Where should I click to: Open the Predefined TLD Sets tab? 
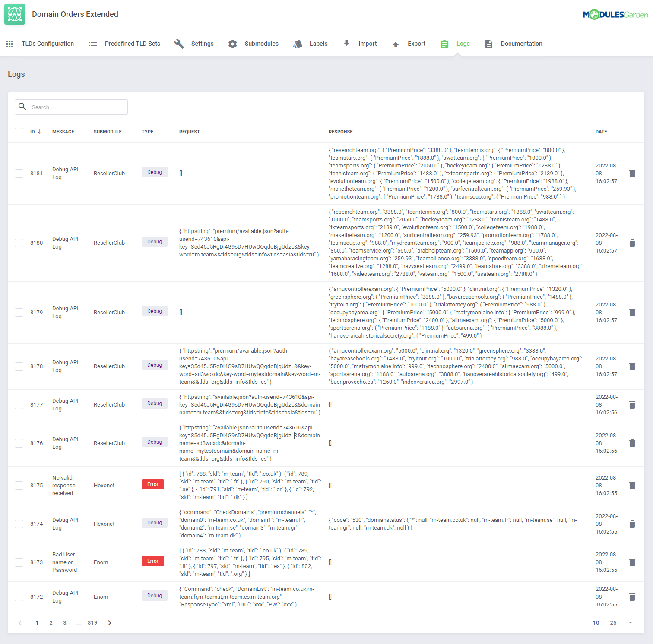point(133,44)
